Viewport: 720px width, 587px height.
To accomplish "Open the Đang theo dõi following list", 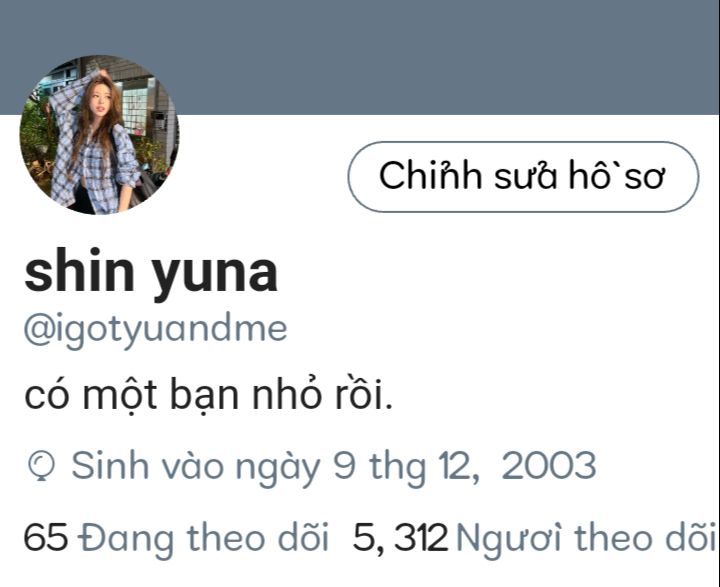I will tap(203, 539).
